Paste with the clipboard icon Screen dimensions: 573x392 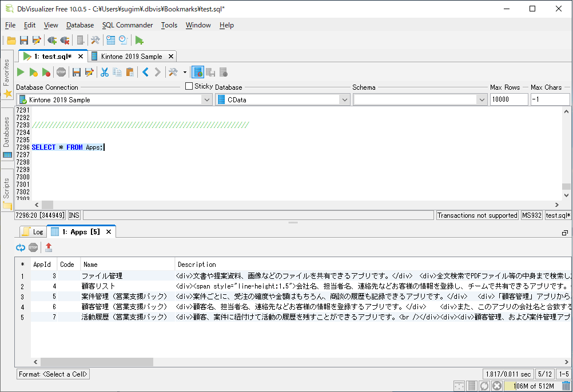[130, 72]
